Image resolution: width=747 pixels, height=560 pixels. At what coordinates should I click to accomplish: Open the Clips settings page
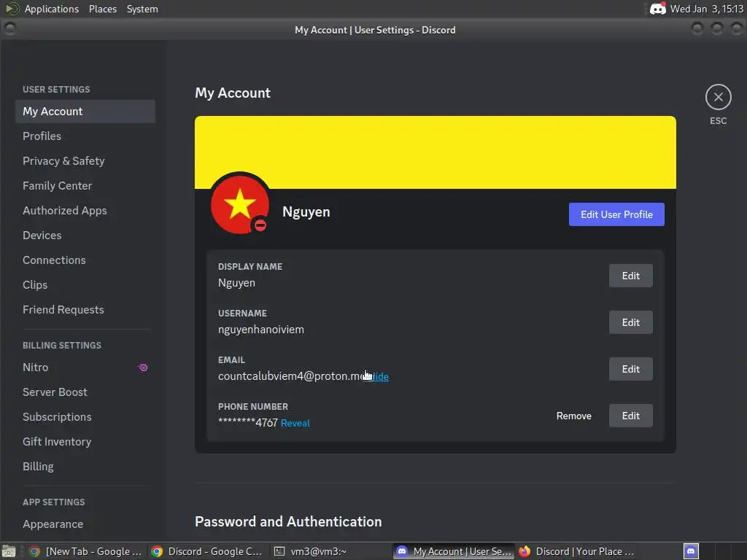pos(85,285)
